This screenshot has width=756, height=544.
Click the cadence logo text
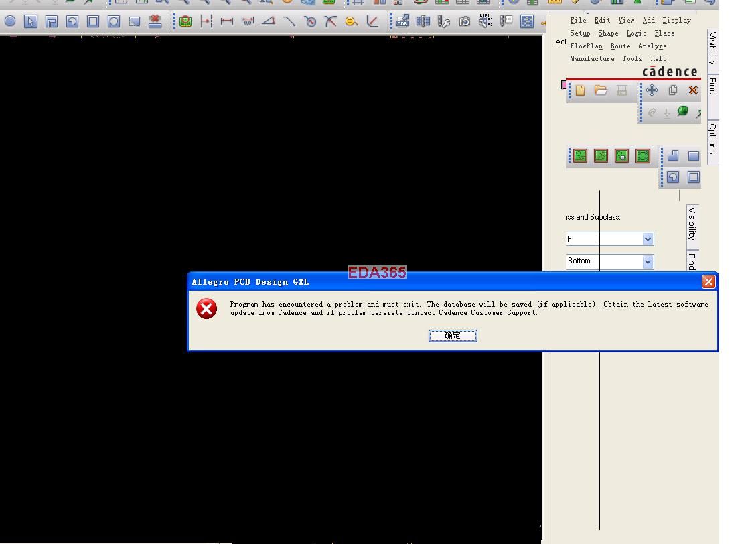670,72
